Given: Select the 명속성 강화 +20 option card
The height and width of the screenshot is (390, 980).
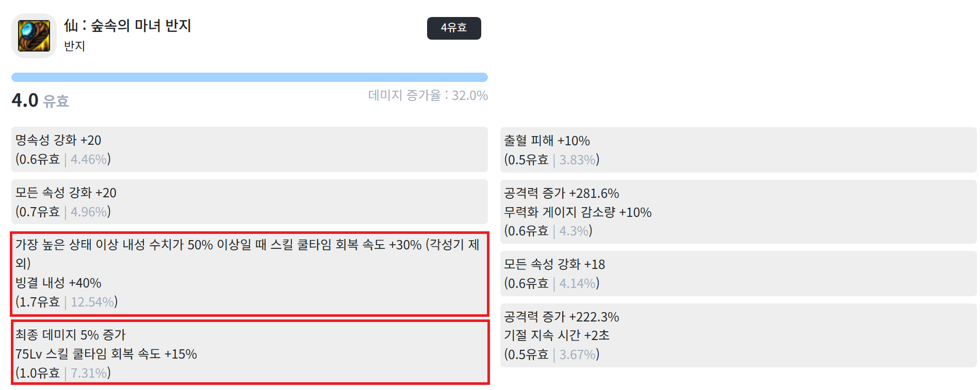Looking at the screenshot, I should (250, 149).
